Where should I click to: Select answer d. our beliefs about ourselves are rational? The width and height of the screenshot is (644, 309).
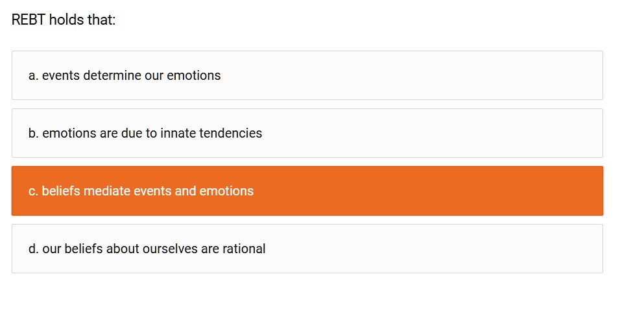[x=307, y=249]
